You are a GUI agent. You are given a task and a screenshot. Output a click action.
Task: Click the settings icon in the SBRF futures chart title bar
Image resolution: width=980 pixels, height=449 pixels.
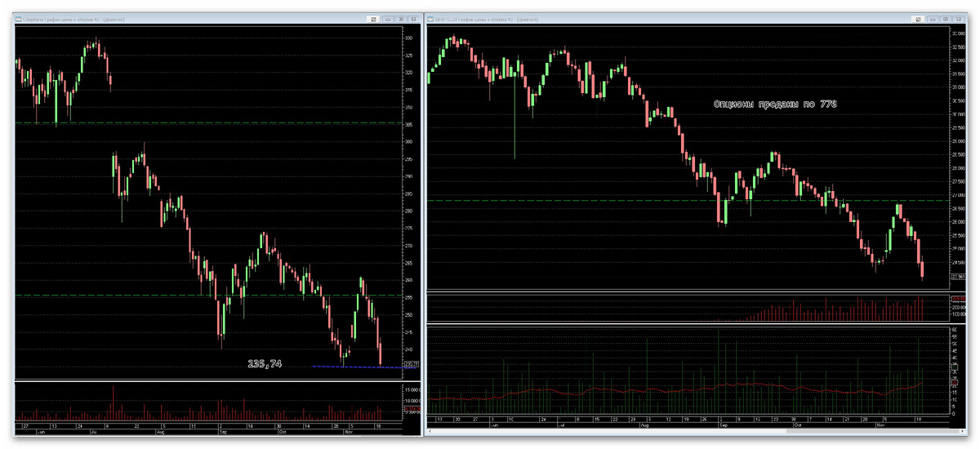(918, 20)
